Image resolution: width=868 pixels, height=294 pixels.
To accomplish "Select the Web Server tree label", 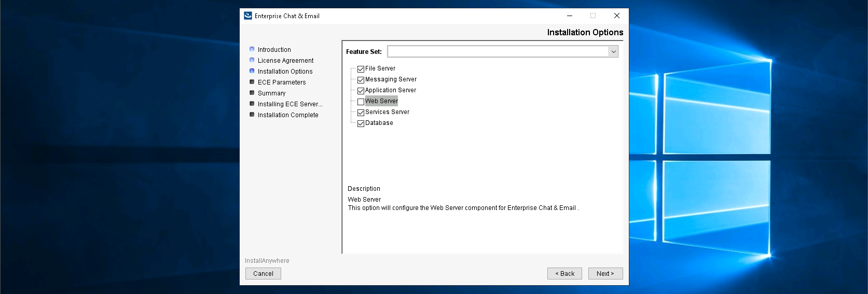I will (x=381, y=101).
